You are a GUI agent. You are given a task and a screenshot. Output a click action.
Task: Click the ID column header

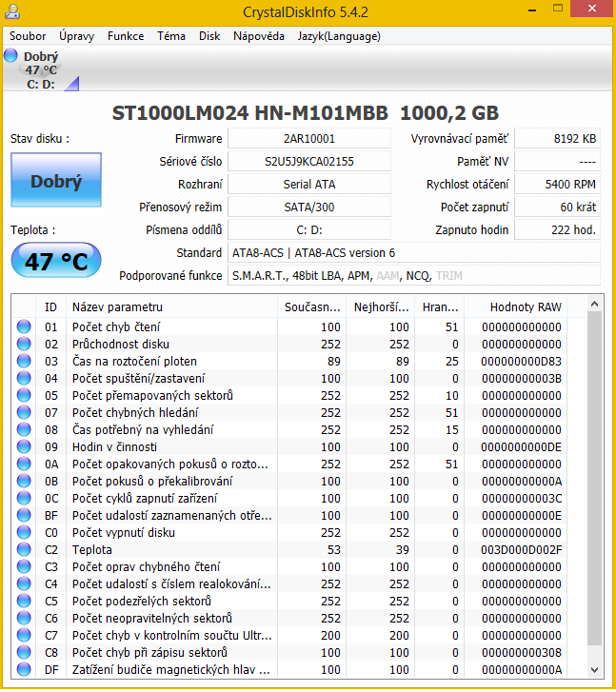[x=50, y=307]
